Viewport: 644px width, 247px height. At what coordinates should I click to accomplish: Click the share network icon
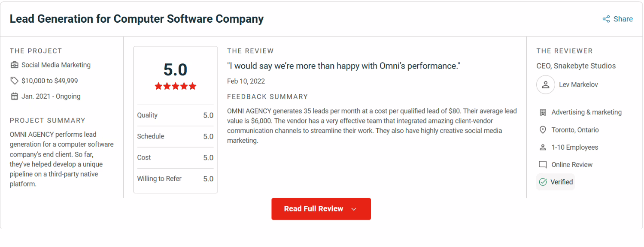click(606, 19)
